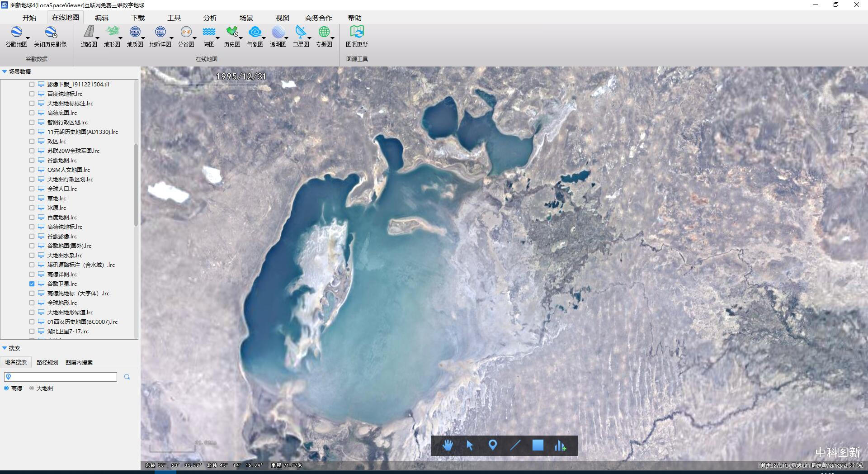This screenshot has width=868, height=474.
Task: Uncheck the 谷歌卫星.lrc layer checkbox
Action: [x=32, y=284]
